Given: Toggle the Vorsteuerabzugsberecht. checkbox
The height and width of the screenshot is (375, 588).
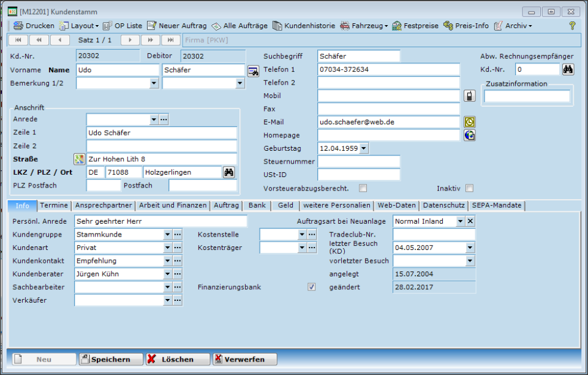Looking at the screenshot, I should click(363, 189).
